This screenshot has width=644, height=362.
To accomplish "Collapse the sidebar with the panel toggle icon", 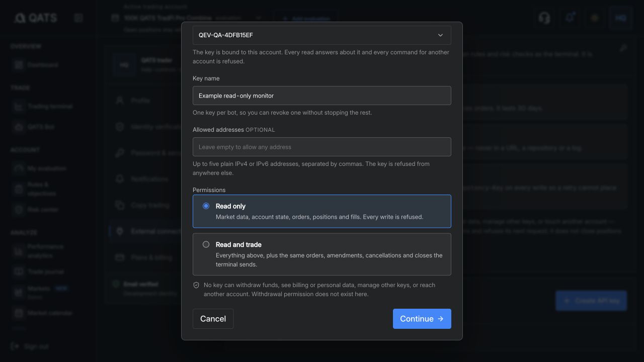I will pyautogui.click(x=78, y=18).
